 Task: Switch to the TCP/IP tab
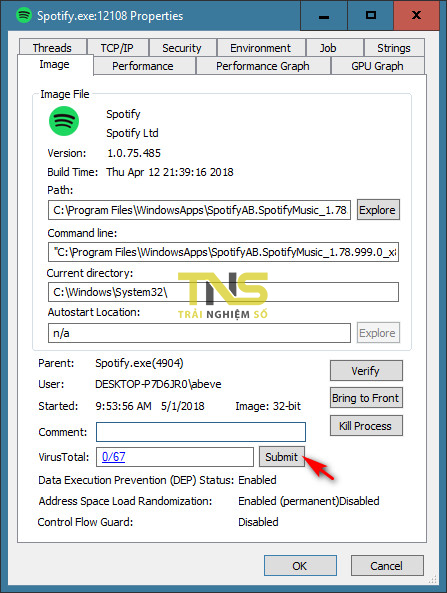[117, 48]
